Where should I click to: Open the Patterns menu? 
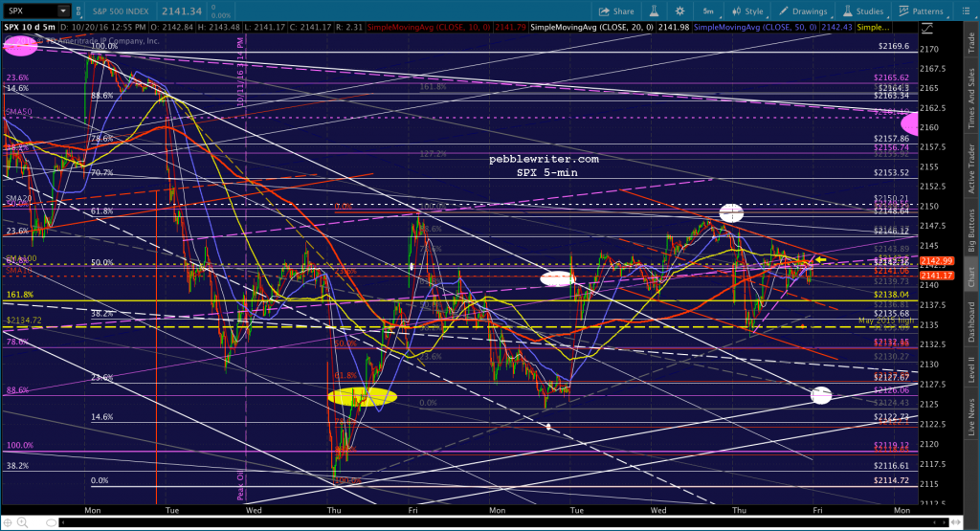tap(922, 11)
